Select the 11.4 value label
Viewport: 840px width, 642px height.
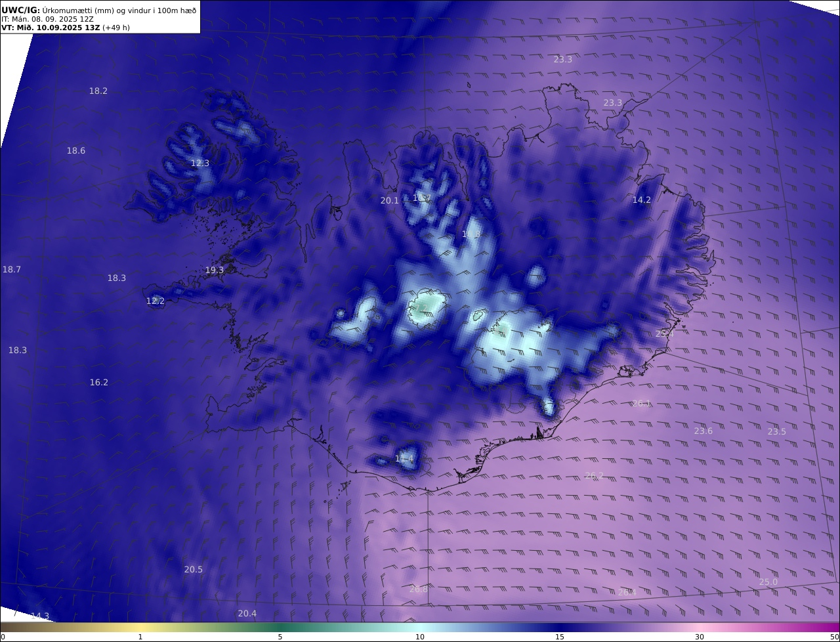coord(405,459)
